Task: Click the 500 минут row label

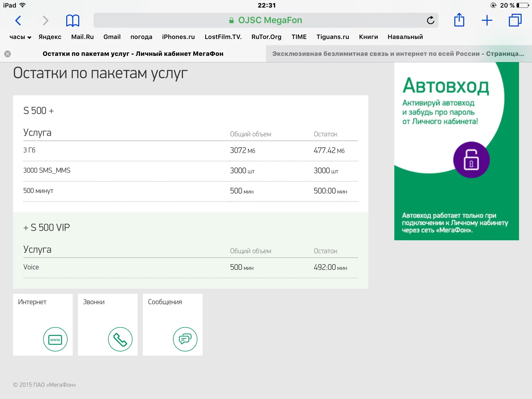Action: pyautogui.click(x=38, y=191)
